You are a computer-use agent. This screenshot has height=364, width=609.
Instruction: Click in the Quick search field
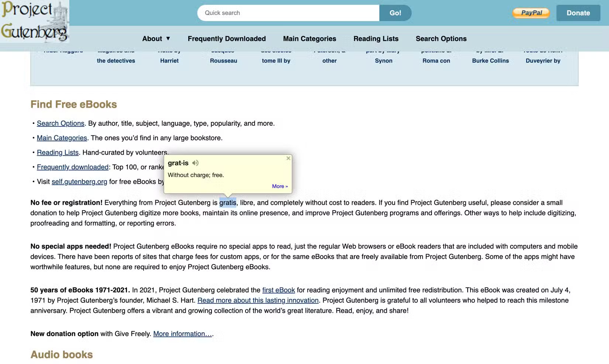[288, 13]
